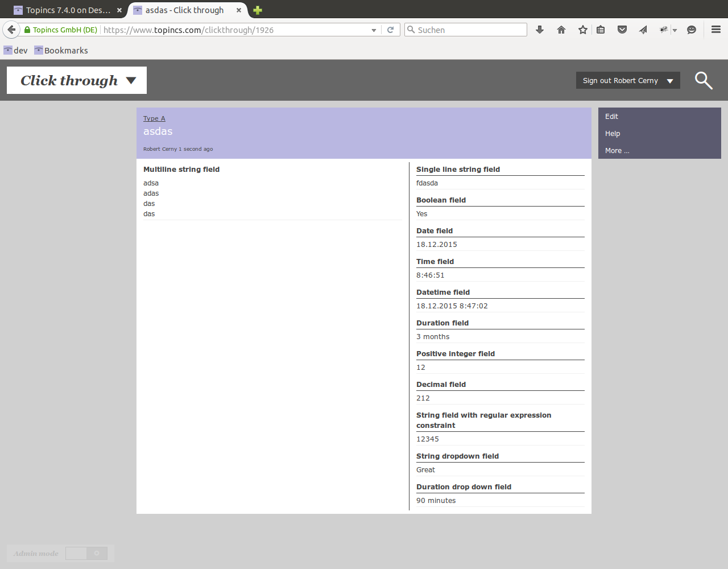The height and width of the screenshot is (569, 728).
Task: Click the browser back arrow button
Action: 11,30
